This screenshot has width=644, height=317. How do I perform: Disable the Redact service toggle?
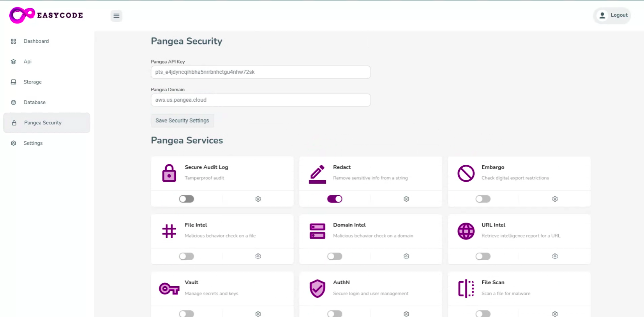point(335,199)
